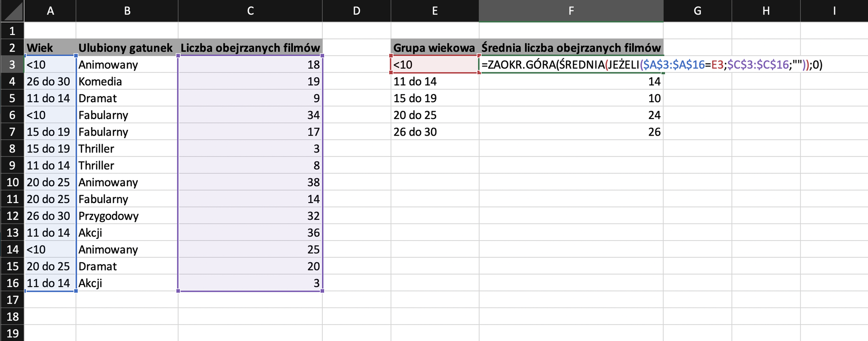Click the 'Grupa wiekowa' header cell

click(435, 47)
